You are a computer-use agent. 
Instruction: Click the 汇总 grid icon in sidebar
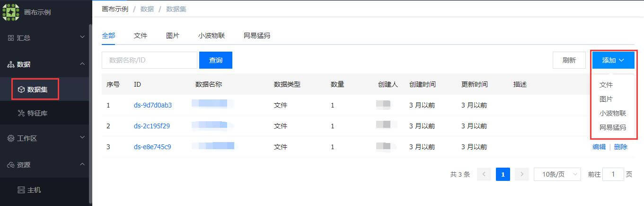(11, 37)
